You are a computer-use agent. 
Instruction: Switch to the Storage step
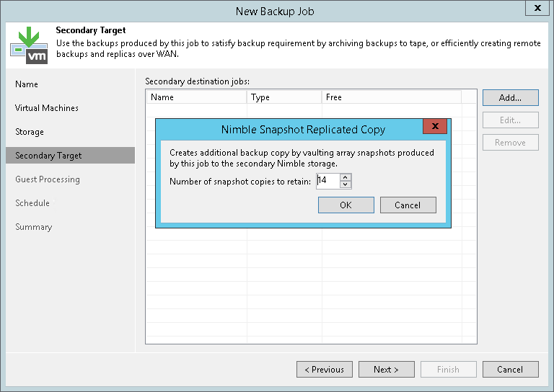30,132
